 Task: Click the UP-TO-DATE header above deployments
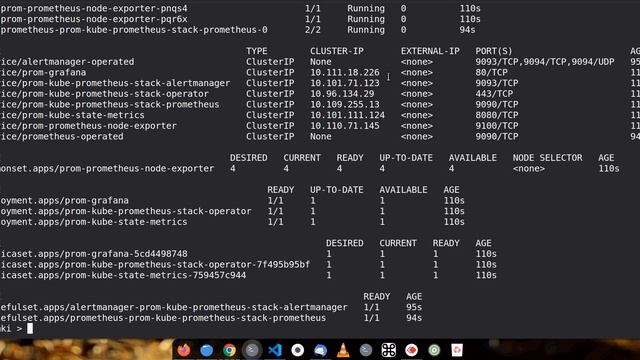click(336, 190)
